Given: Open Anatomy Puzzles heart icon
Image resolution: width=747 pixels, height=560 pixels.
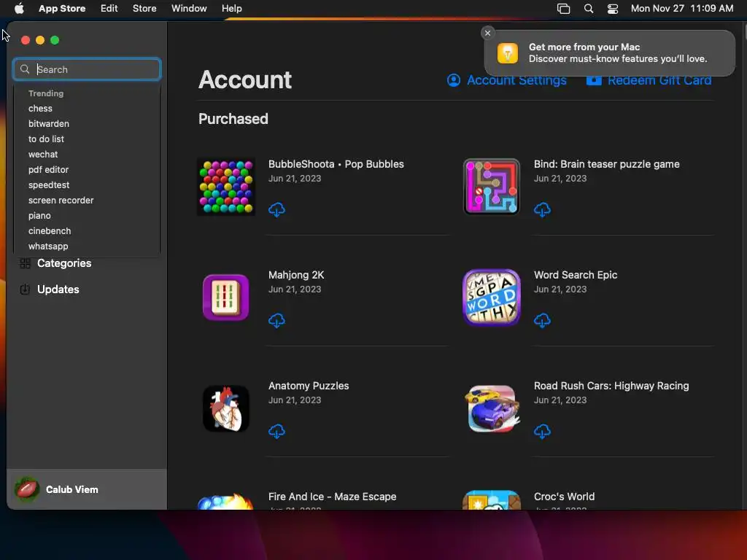Looking at the screenshot, I should 226,408.
